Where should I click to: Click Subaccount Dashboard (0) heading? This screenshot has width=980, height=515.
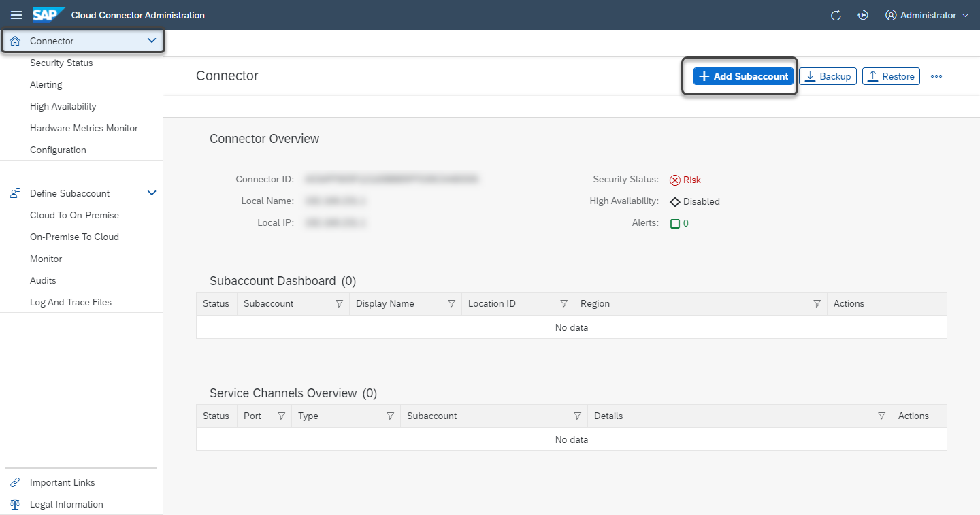pyautogui.click(x=282, y=281)
